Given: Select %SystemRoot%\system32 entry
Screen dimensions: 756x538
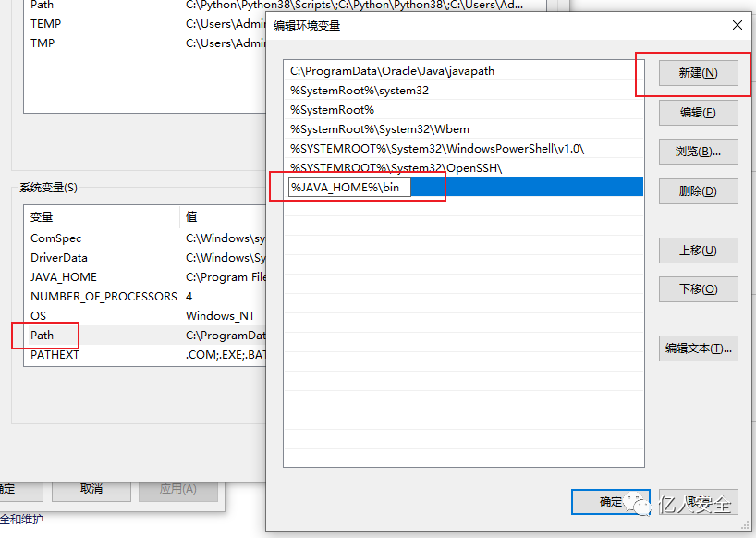Looking at the screenshot, I should tap(463, 91).
